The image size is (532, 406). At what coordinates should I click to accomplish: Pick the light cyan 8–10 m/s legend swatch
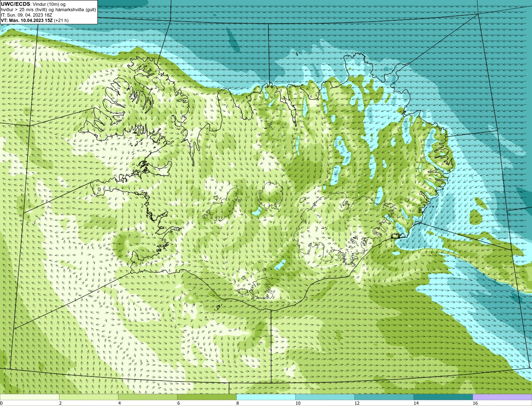(266, 397)
